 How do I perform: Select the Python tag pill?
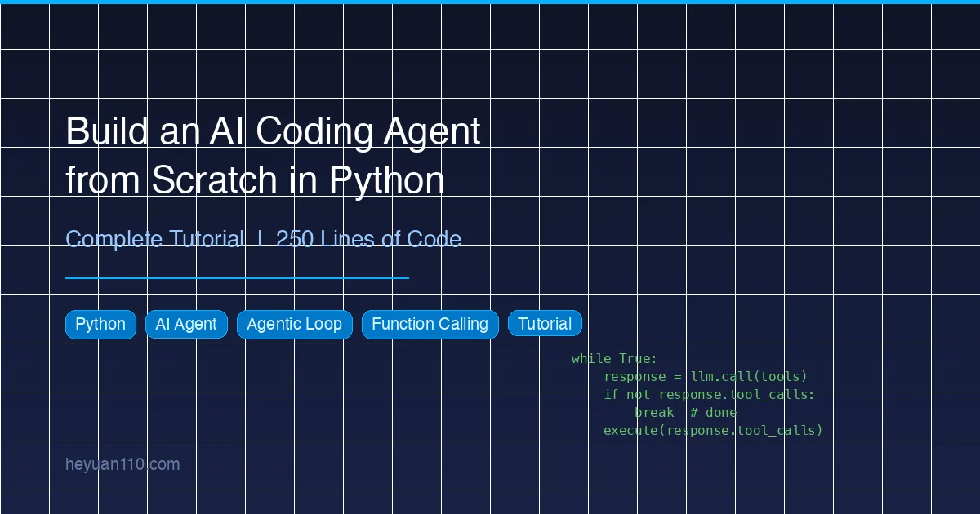click(x=100, y=324)
